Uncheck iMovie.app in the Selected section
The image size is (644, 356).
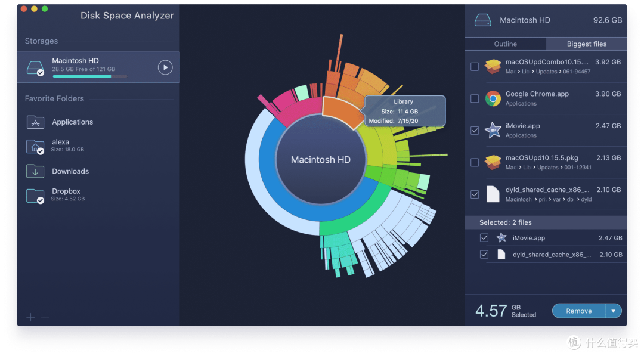pos(484,238)
